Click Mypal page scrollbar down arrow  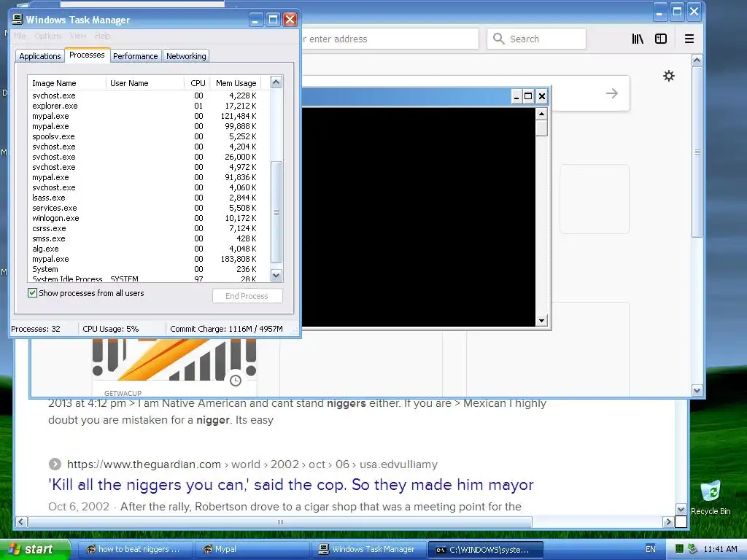tap(697, 391)
